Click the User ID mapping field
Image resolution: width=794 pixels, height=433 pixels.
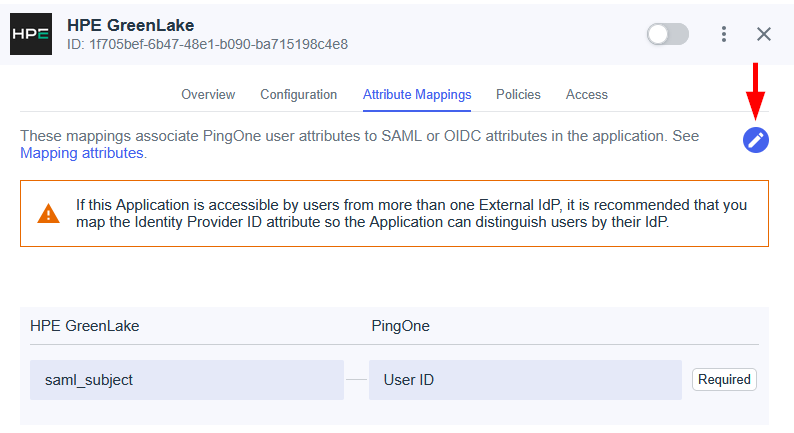coord(525,380)
